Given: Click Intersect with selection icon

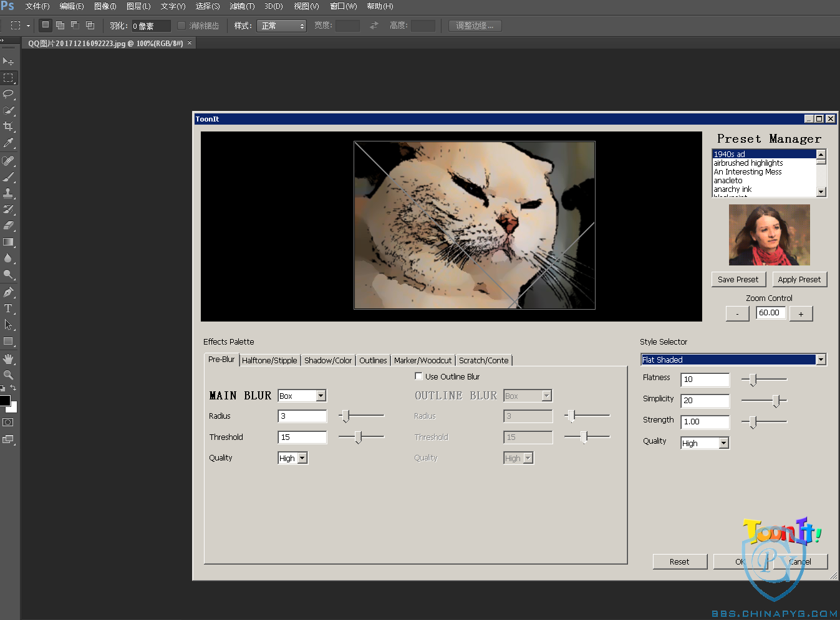Looking at the screenshot, I should 90,26.
